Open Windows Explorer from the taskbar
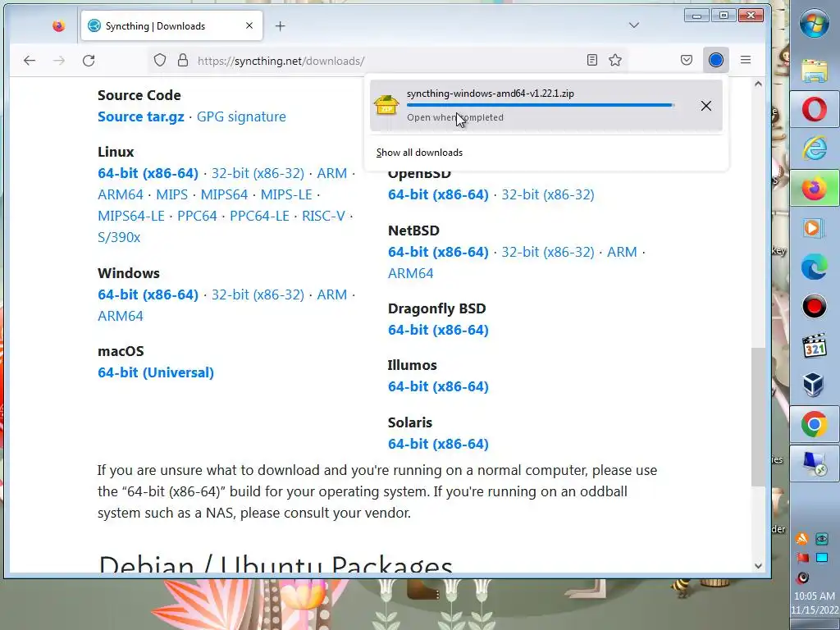 [x=815, y=71]
